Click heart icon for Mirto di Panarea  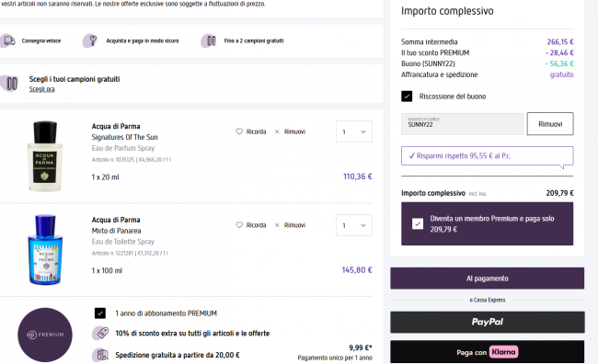pyautogui.click(x=239, y=225)
